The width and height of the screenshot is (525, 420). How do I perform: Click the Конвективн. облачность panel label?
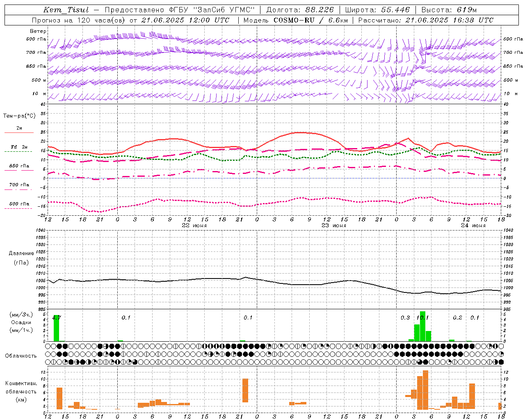(x=21, y=388)
